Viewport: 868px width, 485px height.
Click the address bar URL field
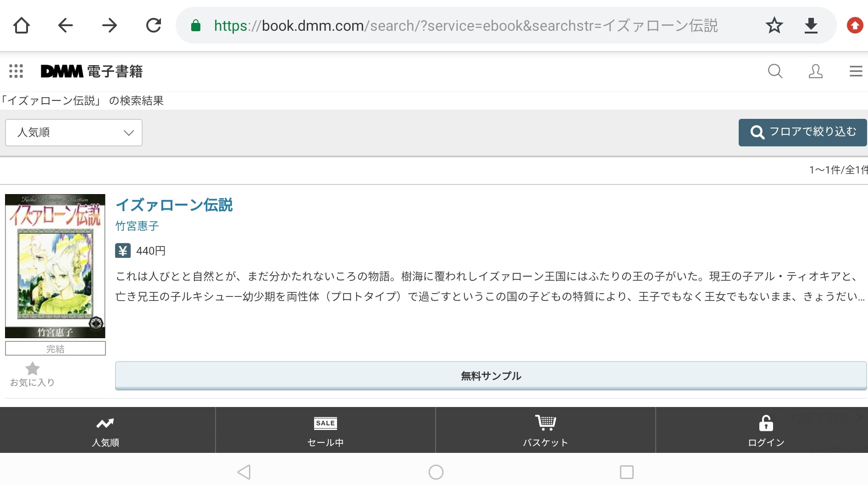coord(465,26)
